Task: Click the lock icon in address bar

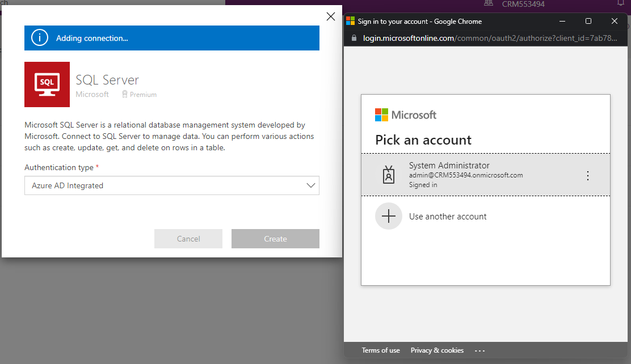Action: 354,38
